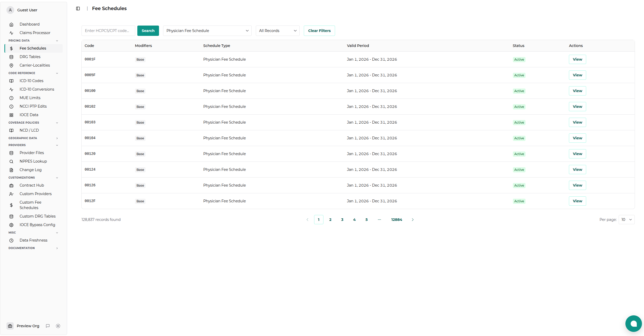Click the Preview Org briefcase icon
The image size is (644, 336).
pyautogui.click(x=10, y=326)
